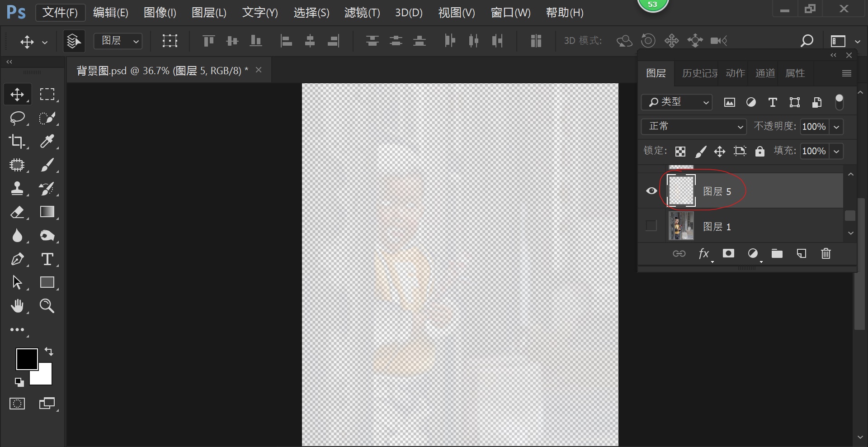Expand the 填充 fill slider arrow

click(837, 152)
